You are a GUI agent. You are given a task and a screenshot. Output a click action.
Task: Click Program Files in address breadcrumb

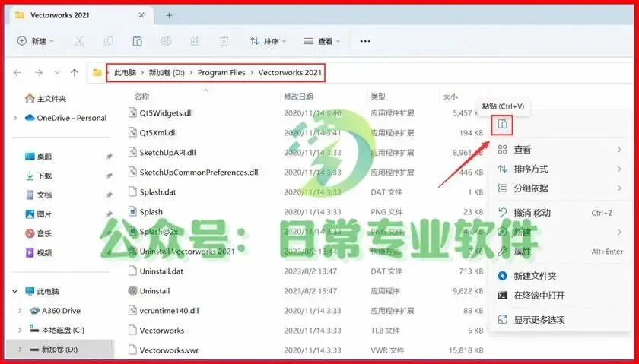click(x=221, y=72)
